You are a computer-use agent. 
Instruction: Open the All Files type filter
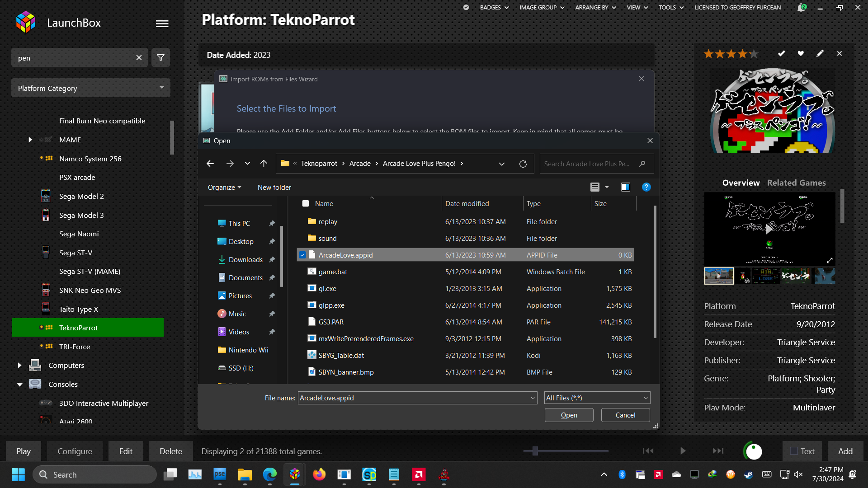click(x=597, y=398)
